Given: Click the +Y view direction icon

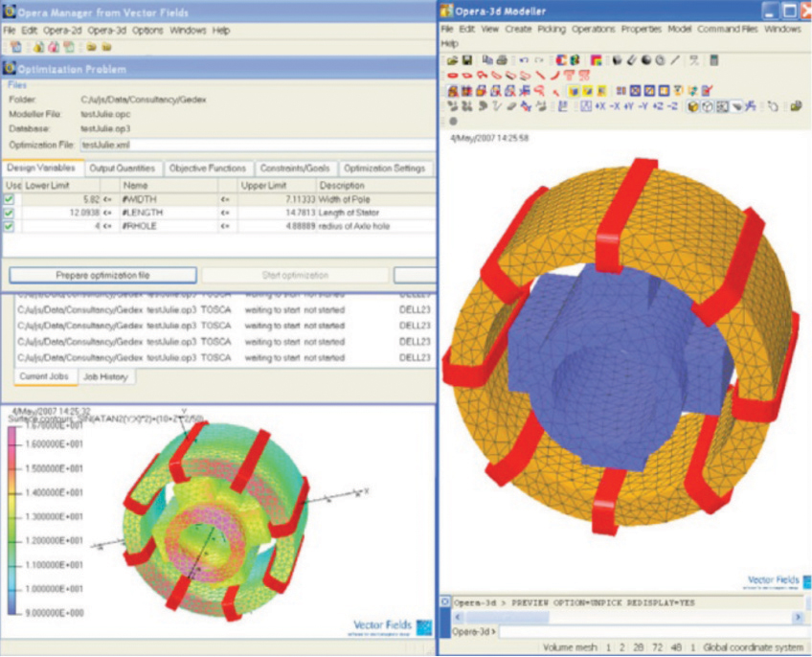Looking at the screenshot, I should [628, 106].
